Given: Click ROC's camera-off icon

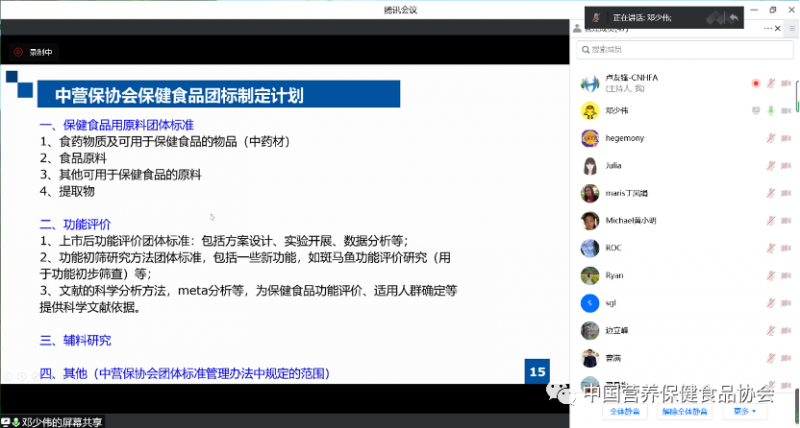Looking at the screenshot, I should (786, 248).
